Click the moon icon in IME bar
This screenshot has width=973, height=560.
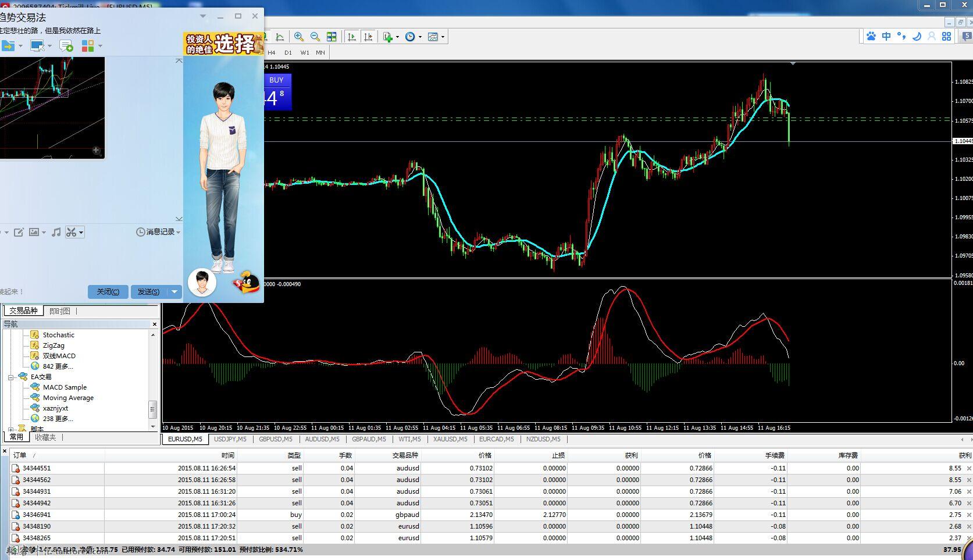click(x=917, y=36)
